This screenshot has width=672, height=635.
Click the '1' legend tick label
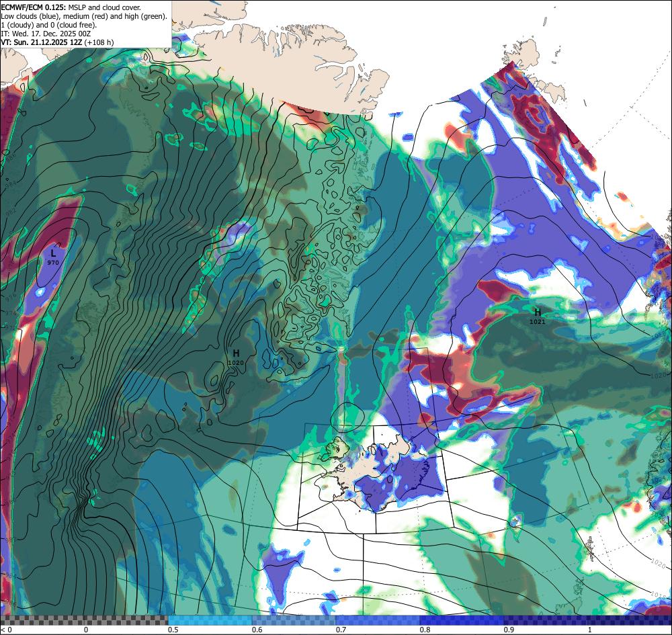click(590, 630)
